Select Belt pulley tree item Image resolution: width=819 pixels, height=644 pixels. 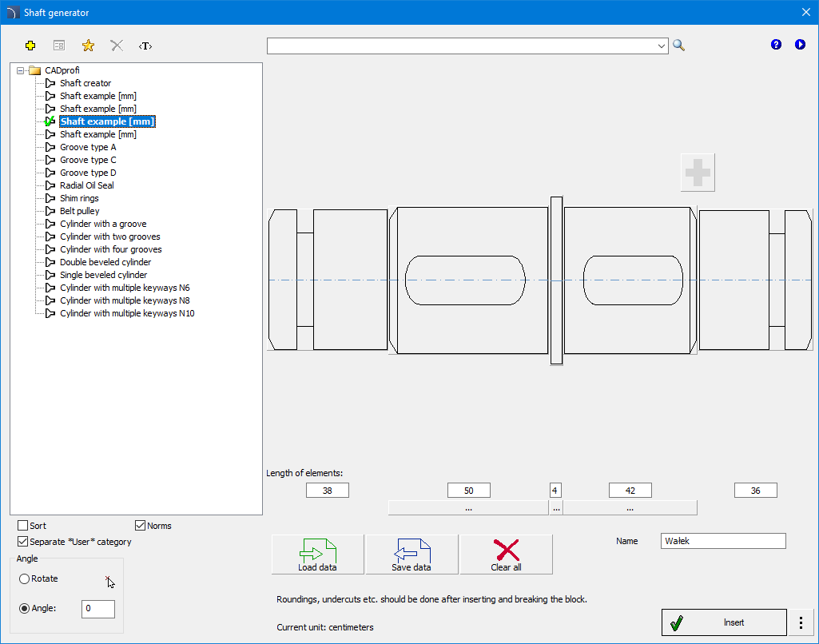[79, 211]
